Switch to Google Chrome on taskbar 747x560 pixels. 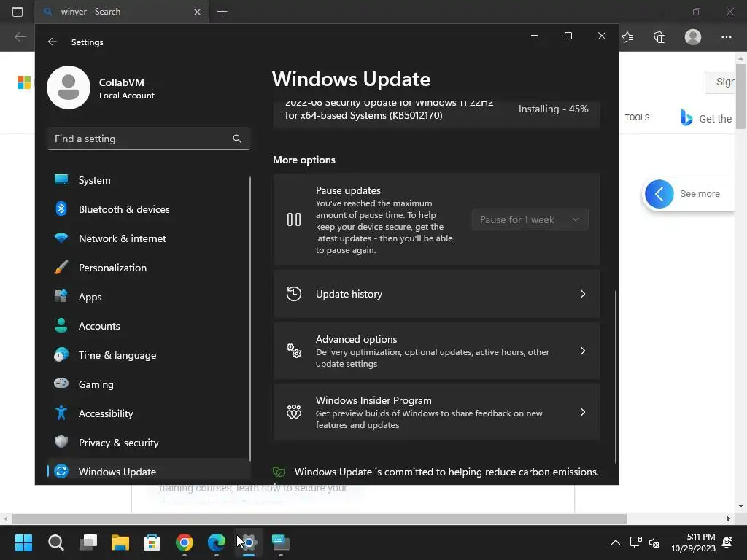pos(185,542)
